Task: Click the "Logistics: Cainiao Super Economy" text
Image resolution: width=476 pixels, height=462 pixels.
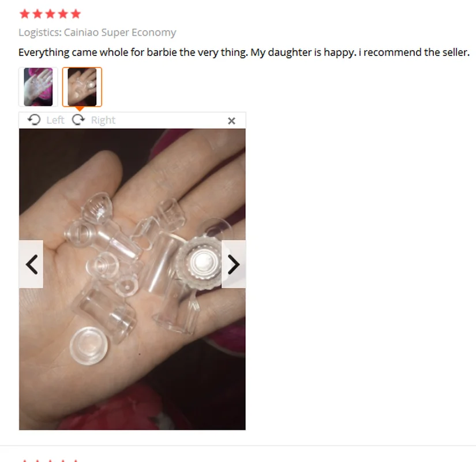Action: click(97, 32)
